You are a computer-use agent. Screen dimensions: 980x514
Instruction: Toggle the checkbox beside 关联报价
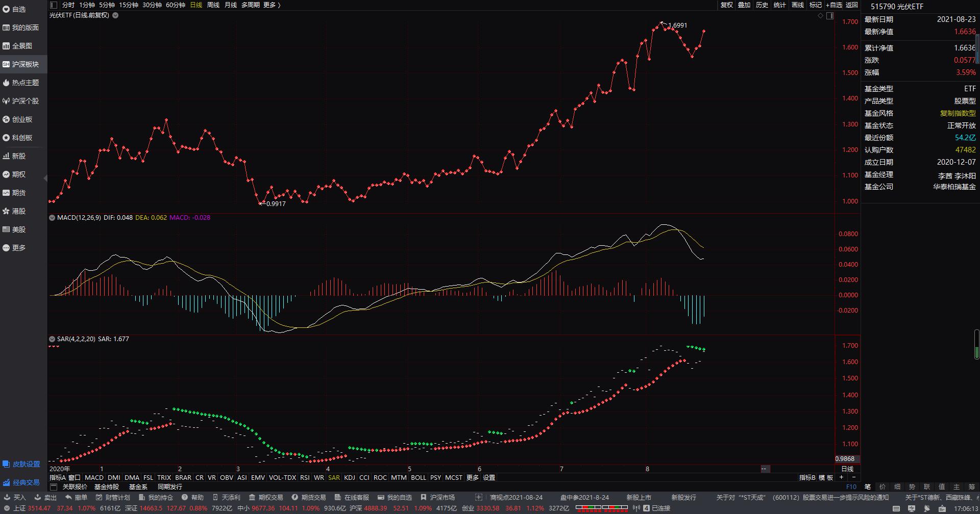click(54, 486)
